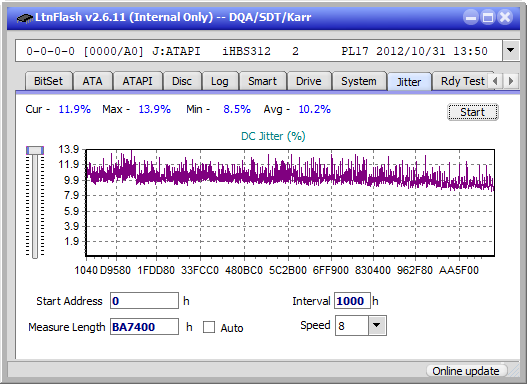Switch to the BitSet tab
Viewport: 527px width, 384px height.
click(48, 81)
